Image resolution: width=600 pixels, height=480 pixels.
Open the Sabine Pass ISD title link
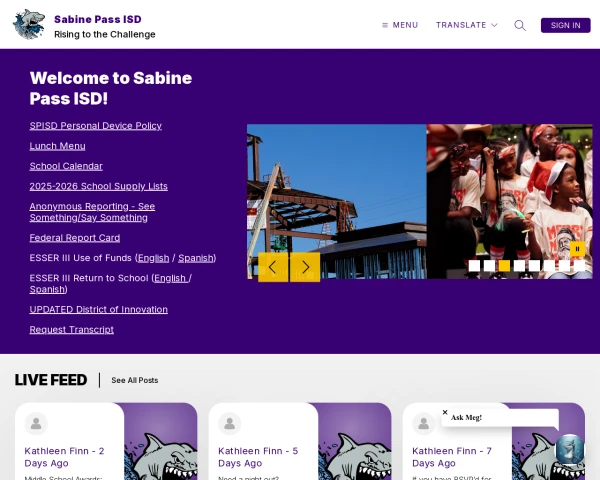click(98, 19)
